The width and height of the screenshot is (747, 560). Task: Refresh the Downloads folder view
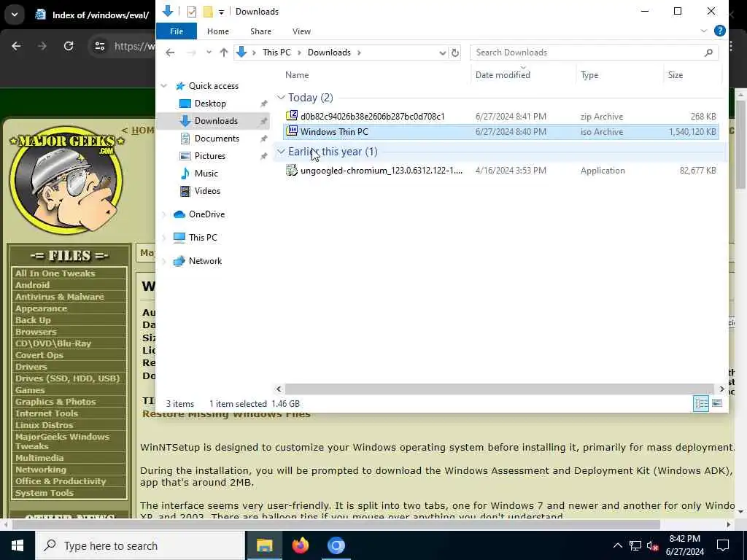[455, 52]
